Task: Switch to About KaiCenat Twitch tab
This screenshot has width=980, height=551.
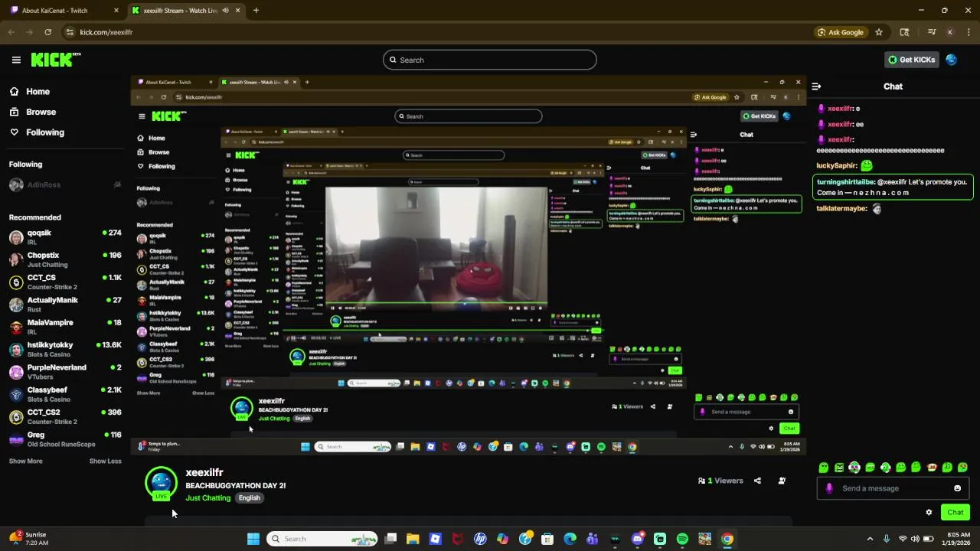Action: coord(61,11)
